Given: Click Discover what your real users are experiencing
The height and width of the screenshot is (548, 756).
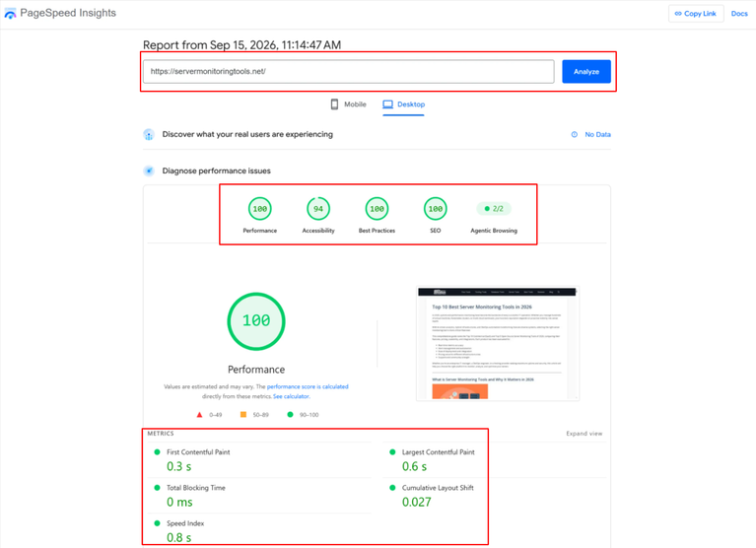Looking at the screenshot, I should pyautogui.click(x=247, y=134).
